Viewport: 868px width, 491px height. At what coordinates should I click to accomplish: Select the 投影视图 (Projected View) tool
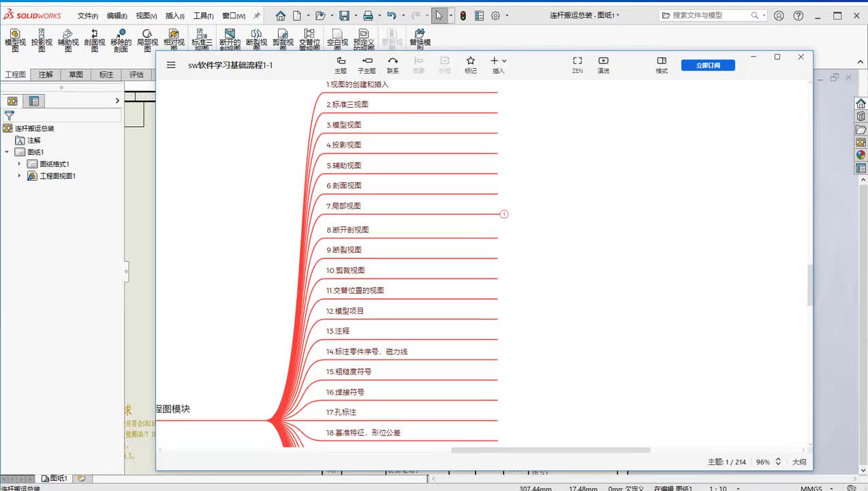pyautogui.click(x=42, y=40)
